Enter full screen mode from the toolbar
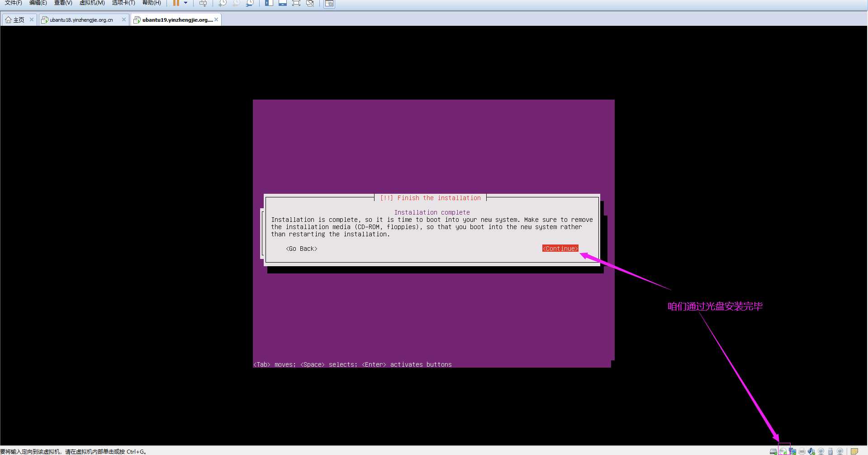 [296, 3]
